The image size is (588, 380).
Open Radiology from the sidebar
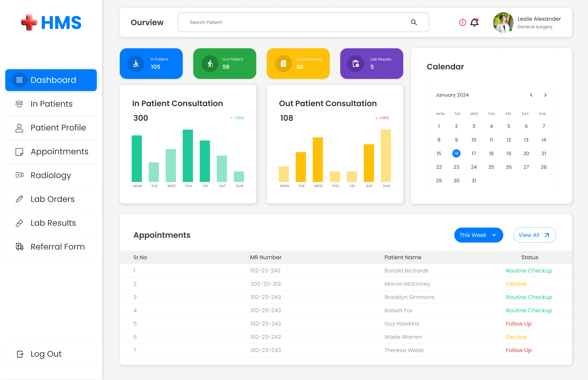[x=50, y=175]
